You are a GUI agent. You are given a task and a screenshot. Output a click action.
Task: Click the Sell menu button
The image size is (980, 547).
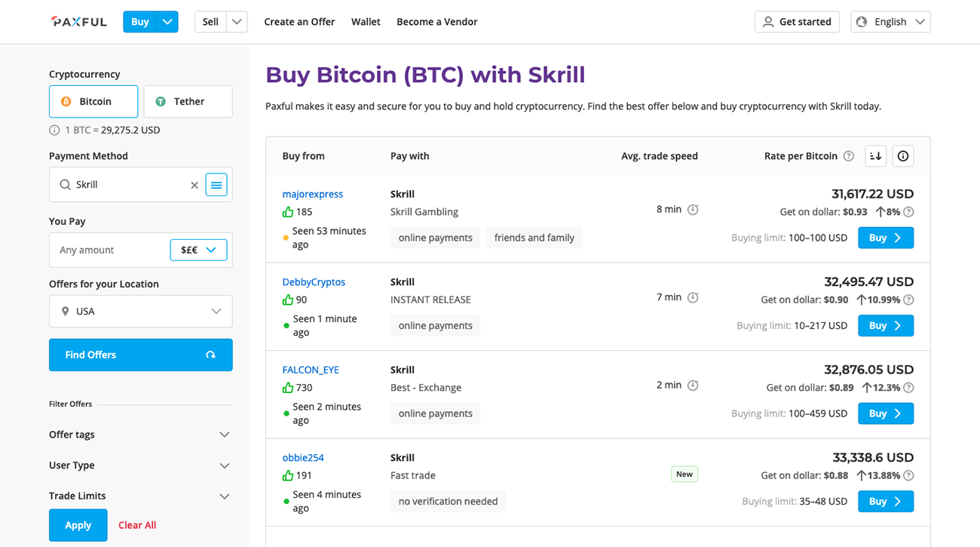[x=210, y=22]
